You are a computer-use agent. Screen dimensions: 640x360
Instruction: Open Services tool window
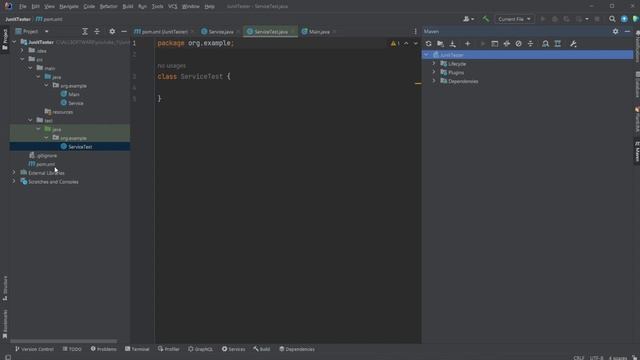[233, 349]
